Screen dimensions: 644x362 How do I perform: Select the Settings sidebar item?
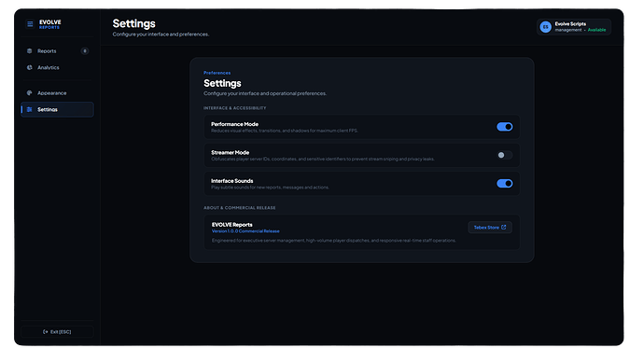(x=57, y=109)
